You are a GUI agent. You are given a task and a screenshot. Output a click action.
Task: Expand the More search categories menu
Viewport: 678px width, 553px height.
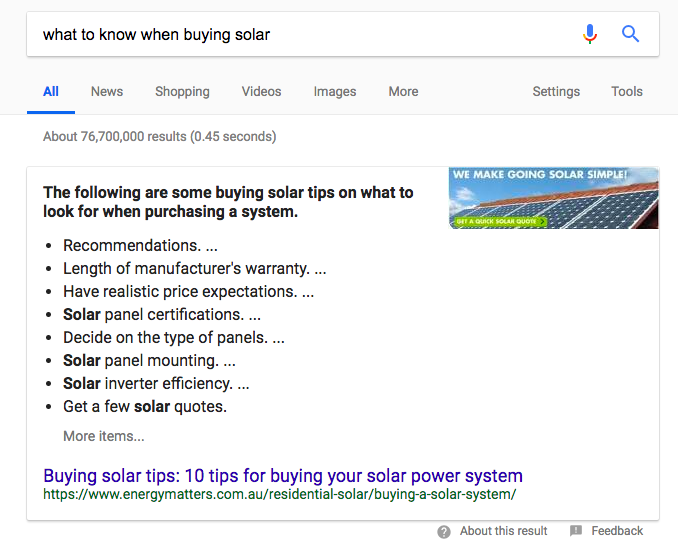(403, 91)
